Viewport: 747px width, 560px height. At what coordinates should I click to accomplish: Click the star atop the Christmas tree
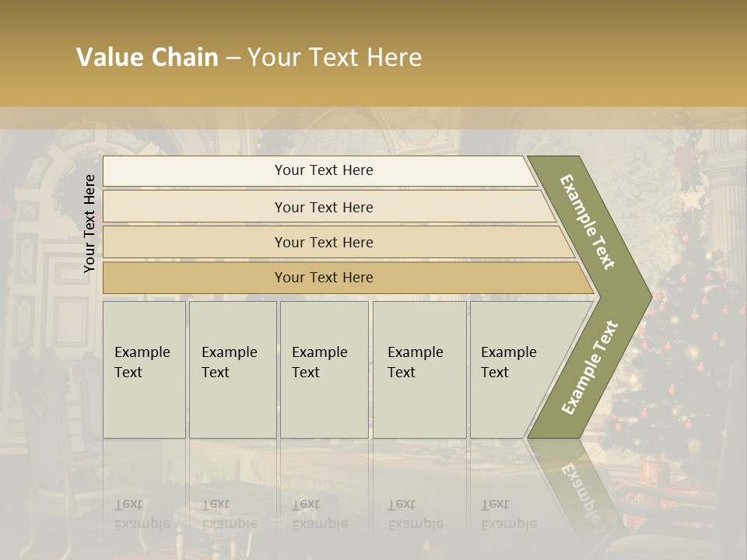(690, 200)
